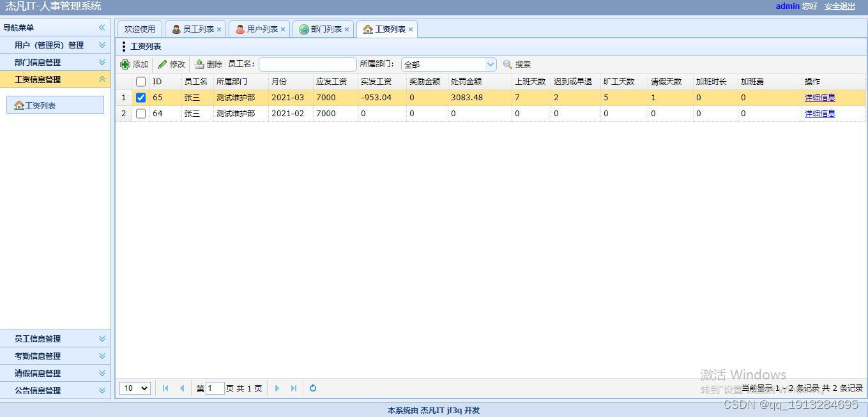Click the Delete (删除) icon
This screenshot has width=868, height=417.
click(x=199, y=64)
